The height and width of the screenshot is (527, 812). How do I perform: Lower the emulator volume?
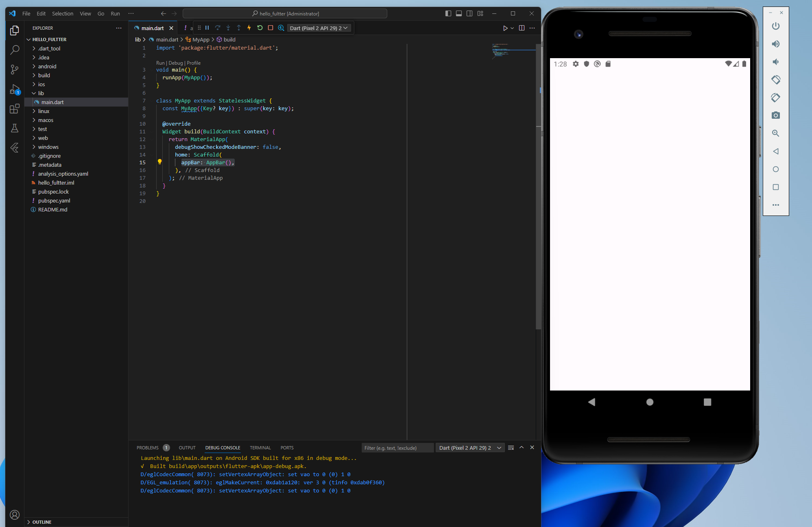776,62
